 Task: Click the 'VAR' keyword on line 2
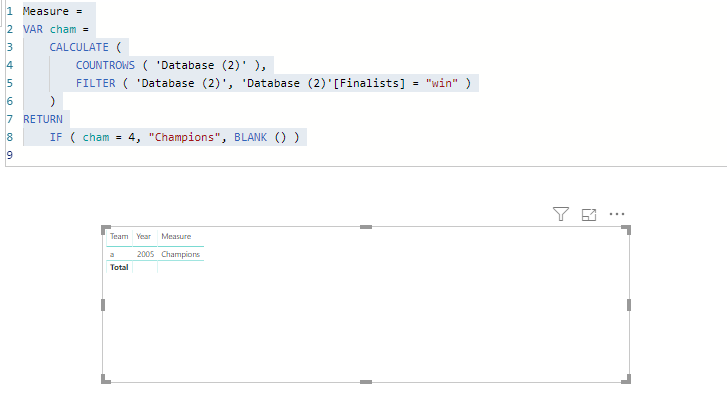tap(33, 29)
